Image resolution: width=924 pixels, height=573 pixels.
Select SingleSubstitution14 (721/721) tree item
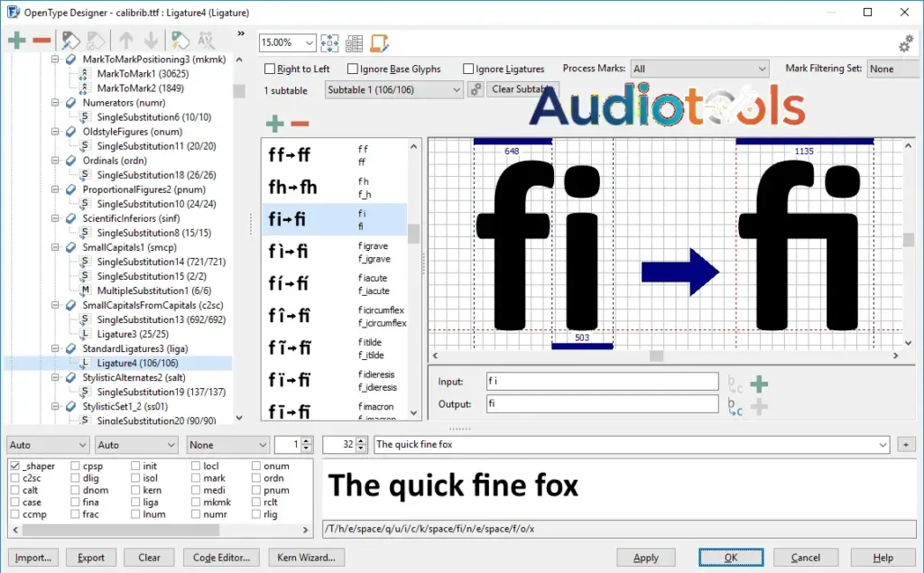pos(161,262)
